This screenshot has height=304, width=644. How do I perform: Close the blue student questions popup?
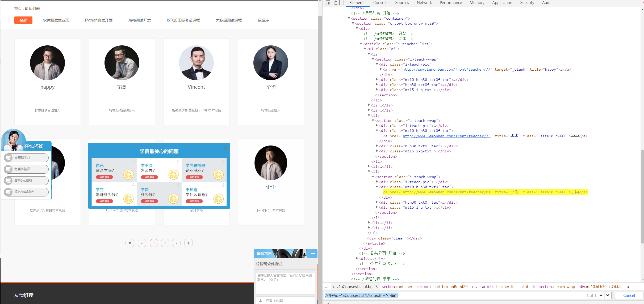[225, 147]
